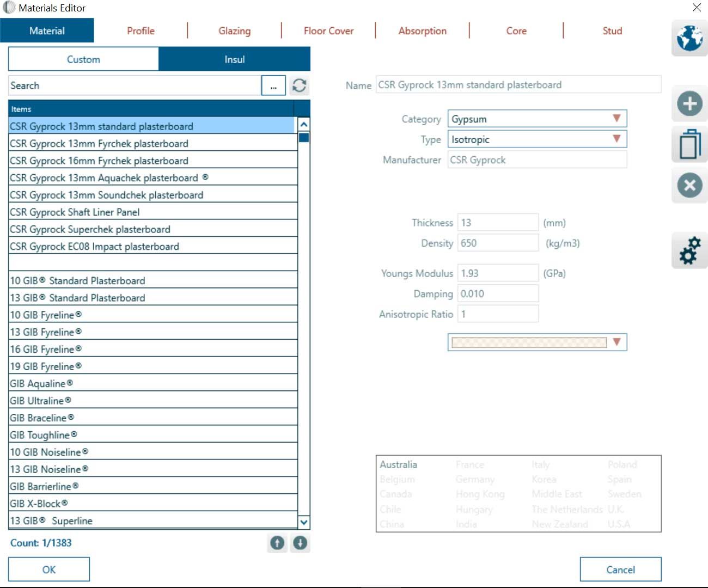
Task: Select CSR Gyprock 13mm Fyrchek plasterboard
Action: (x=153, y=144)
